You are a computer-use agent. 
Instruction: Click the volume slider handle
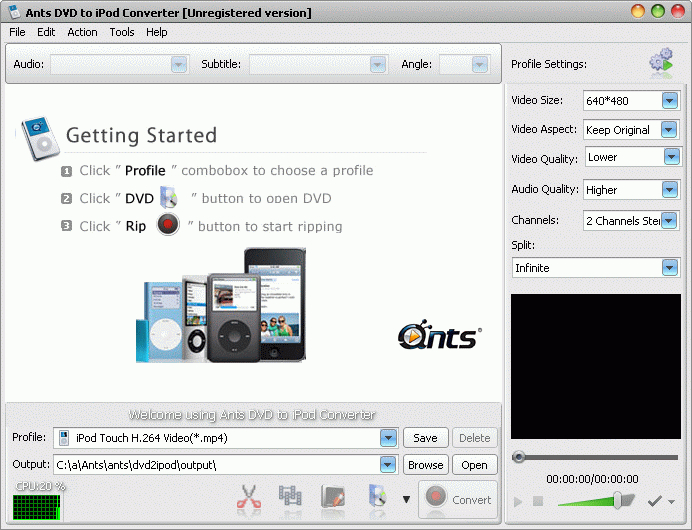617,500
